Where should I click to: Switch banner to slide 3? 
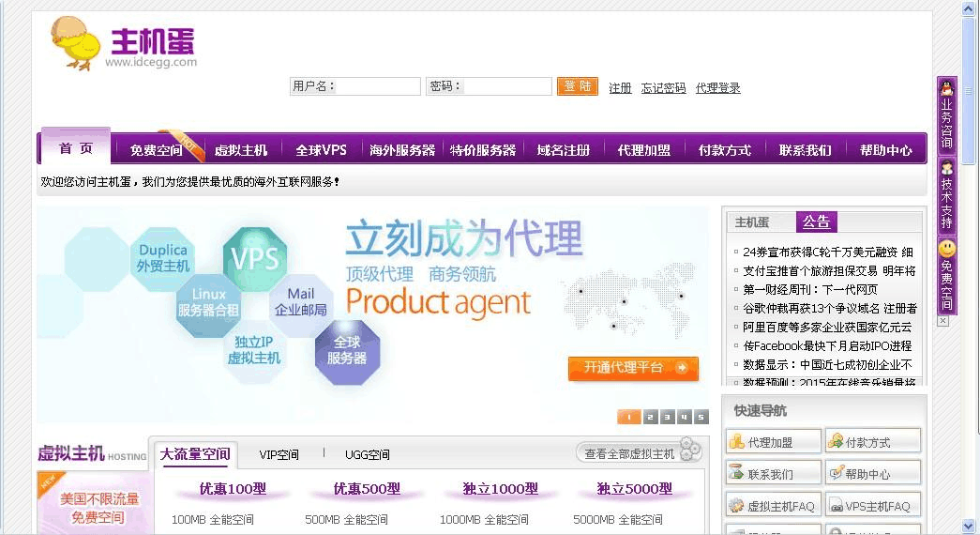[666, 417]
